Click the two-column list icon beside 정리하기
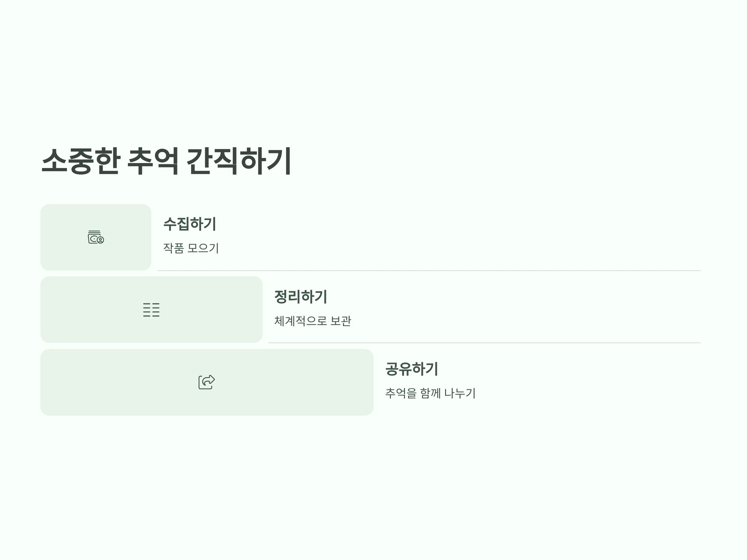This screenshot has width=747, height=560. (151, 310)
